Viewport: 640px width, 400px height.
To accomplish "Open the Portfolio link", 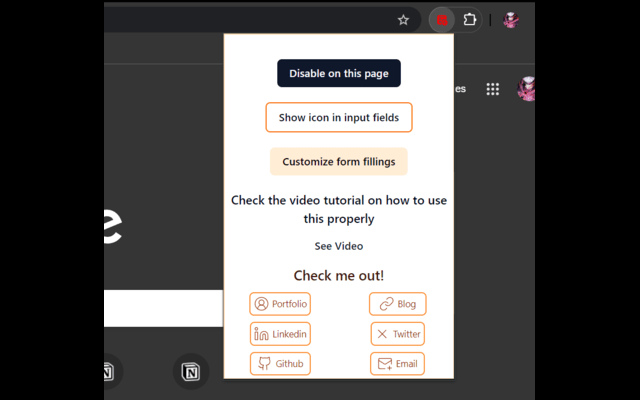I will pyautogui.click(x=280, y=304).
